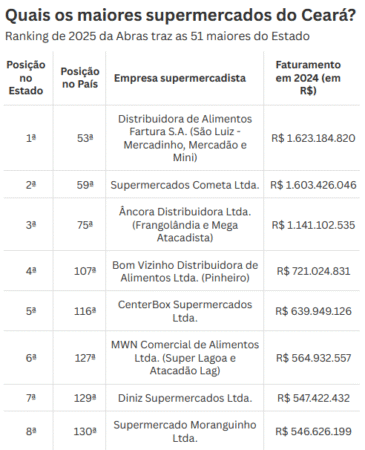Click the Abras 2025 ranking subtitle
The width and height of the screenshot is (365, 450).
point(157,36)
